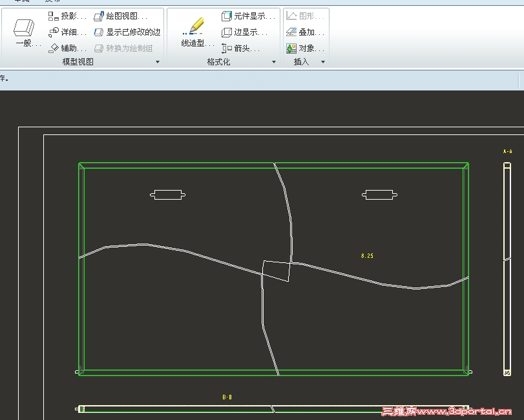Viewport: 524px width, 420px height.
Task: Click the Graph (图形) insert icon
Action: tap(291, 16)
